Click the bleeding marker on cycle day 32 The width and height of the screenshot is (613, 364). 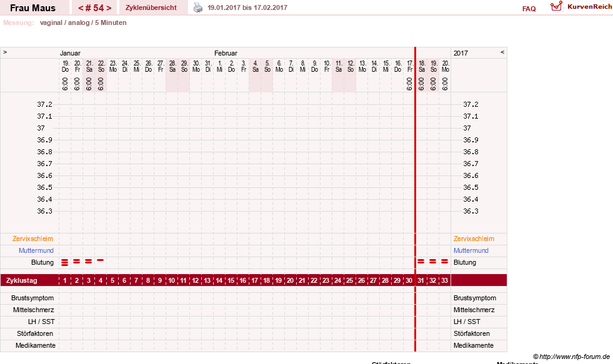click(x=433, y=261)
